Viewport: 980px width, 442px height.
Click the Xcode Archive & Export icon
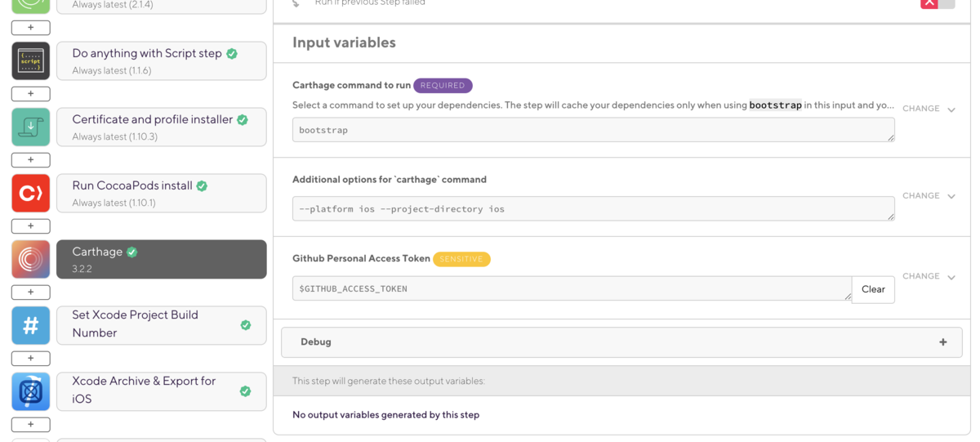coord(31,392)
